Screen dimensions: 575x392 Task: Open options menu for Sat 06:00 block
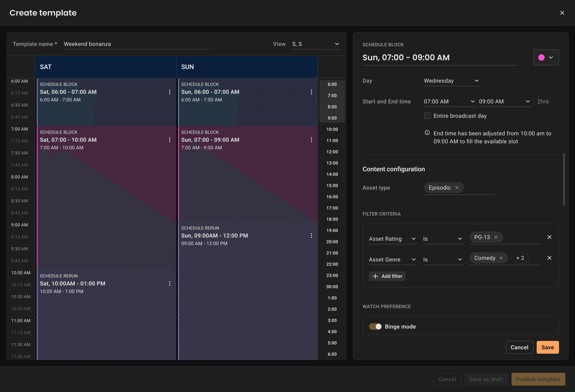tap(170, 92)
